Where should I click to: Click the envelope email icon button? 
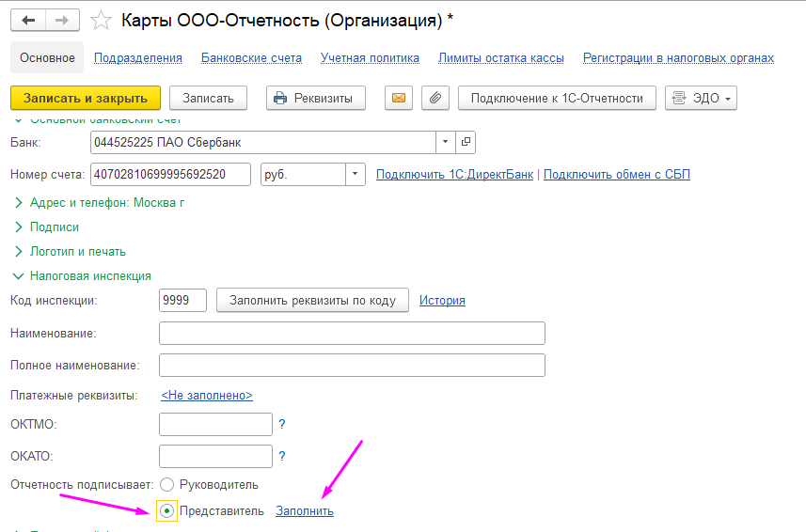pyautogui.click(x=399, y=98)
